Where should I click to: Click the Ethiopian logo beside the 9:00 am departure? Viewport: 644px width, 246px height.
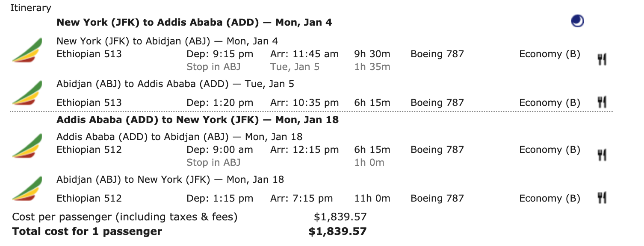pyautogui.click(x=27, y=146)
